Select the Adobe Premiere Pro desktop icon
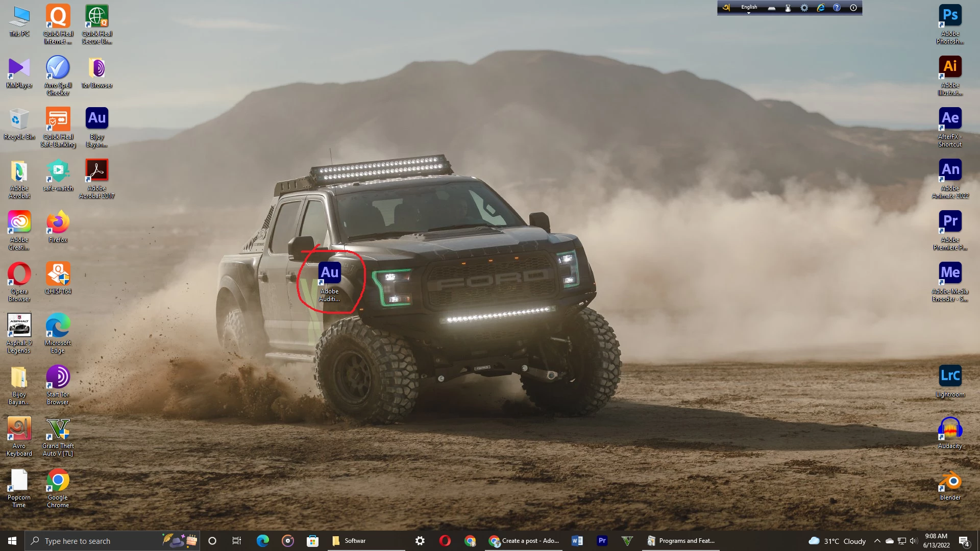 (x=950, y=222)
